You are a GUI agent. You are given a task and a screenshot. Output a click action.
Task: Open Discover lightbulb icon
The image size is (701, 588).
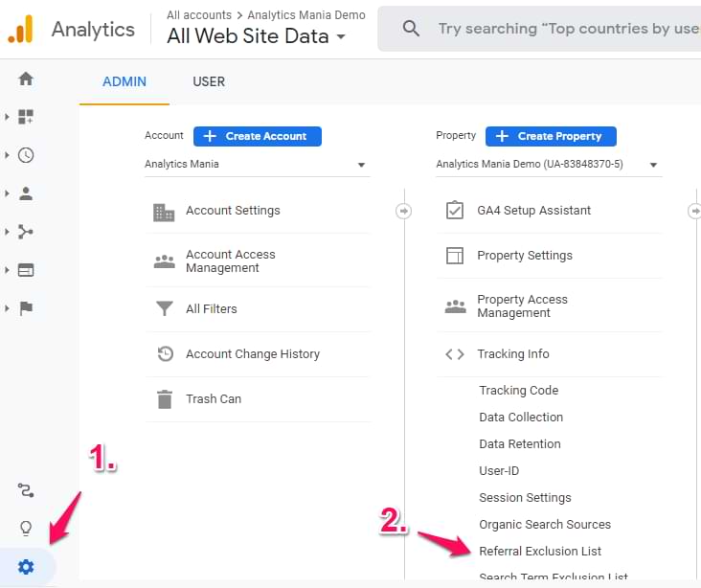click(26, 529)
